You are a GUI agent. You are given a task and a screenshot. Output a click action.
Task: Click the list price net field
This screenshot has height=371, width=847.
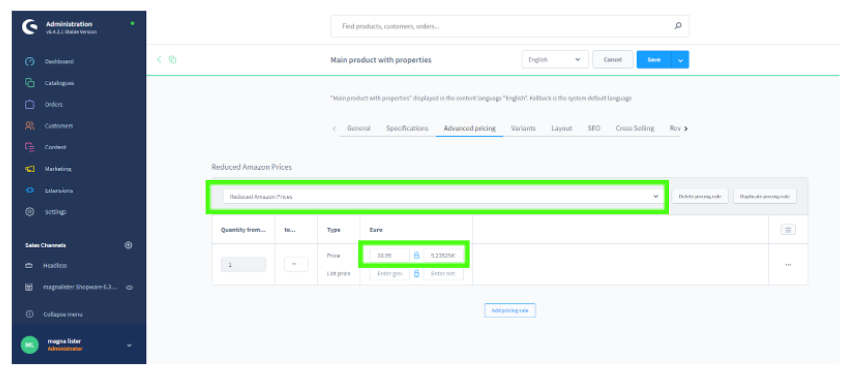click(443, 273)
